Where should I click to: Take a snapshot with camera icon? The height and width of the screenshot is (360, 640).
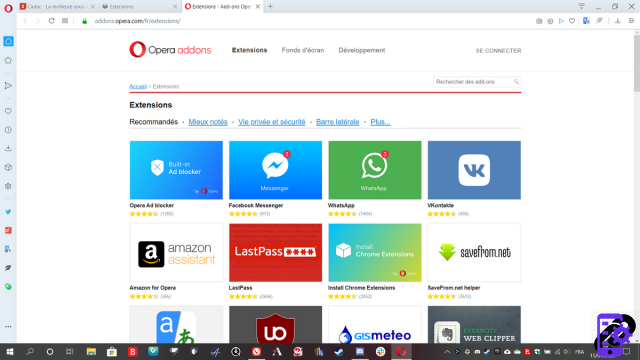[539, 21]
